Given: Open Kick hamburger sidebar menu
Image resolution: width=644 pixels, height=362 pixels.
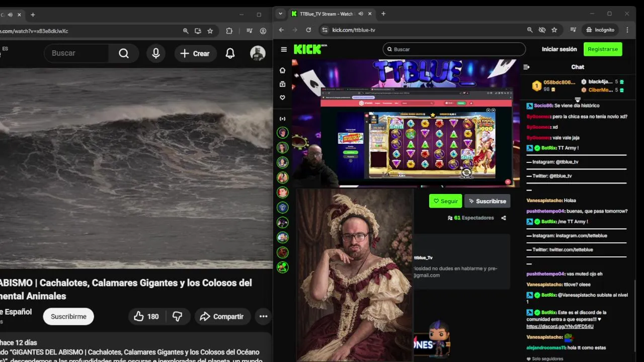Looking at the screenshot, I should tap(284, 49).
